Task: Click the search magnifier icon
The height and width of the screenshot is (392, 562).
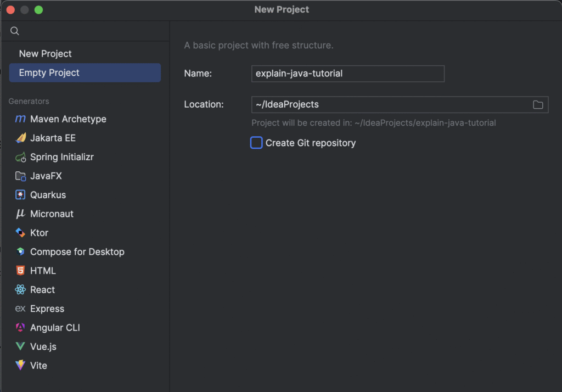Action: pyautogui.click(x=15, y=31)
